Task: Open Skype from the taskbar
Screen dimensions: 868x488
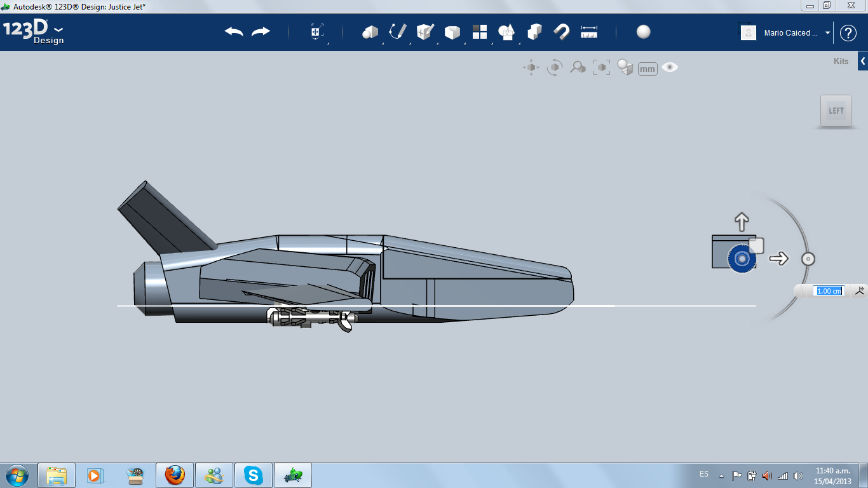Action: [x=254, y=475]
